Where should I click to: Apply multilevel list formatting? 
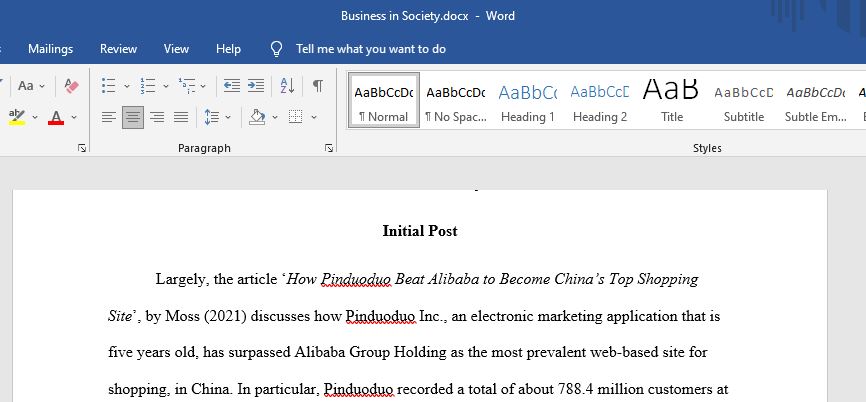(x=187, y=86)
